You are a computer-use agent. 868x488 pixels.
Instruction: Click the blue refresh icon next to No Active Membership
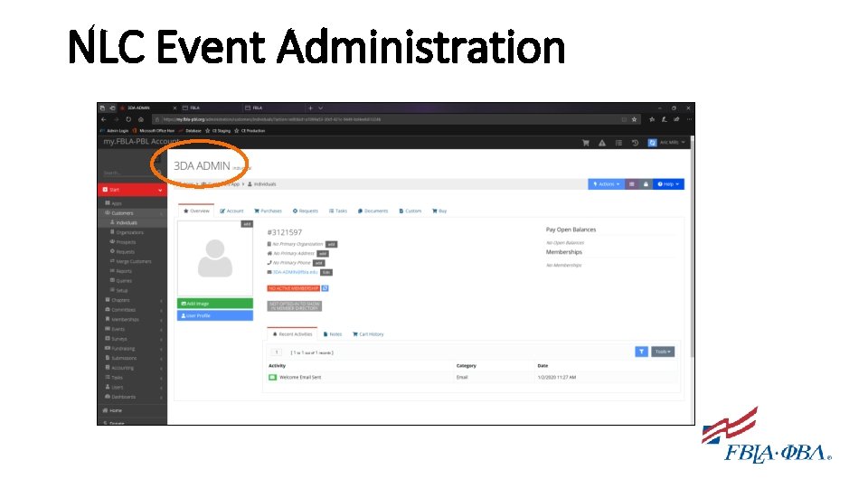coord(325,288)
